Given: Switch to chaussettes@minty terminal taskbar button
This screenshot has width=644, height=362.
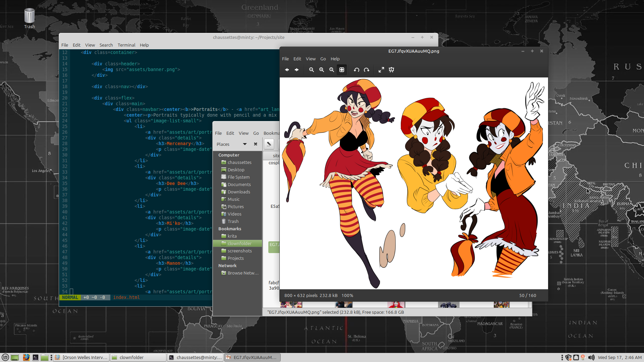Looking at the screenshot, I should coord(195,357).
